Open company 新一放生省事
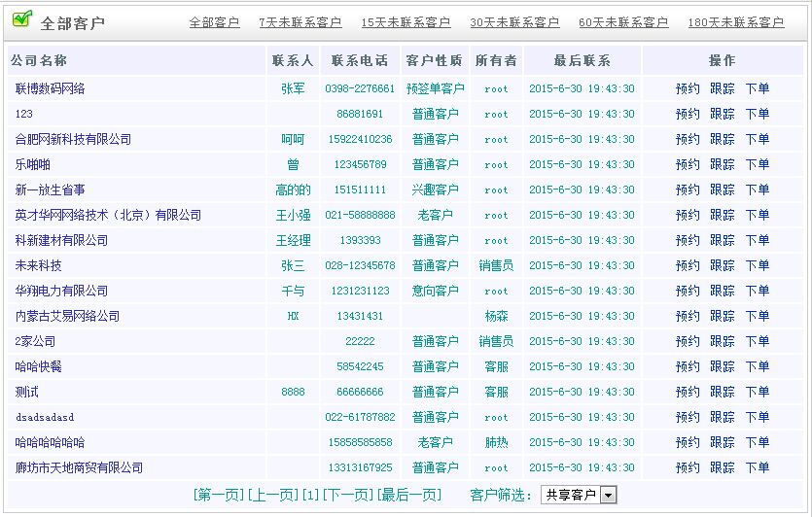The width and height of the screenshot is (812, 517). click(x=51, y=190)
